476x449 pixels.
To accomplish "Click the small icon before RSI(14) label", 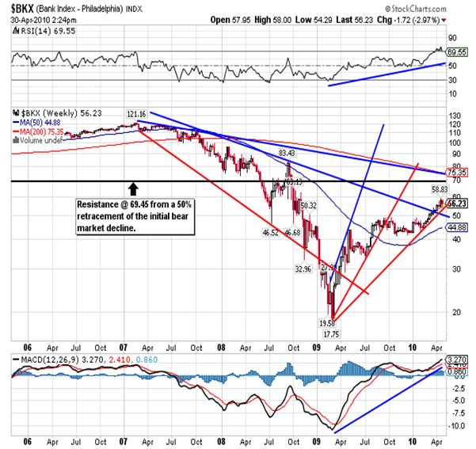I will [x=16, y=31].
